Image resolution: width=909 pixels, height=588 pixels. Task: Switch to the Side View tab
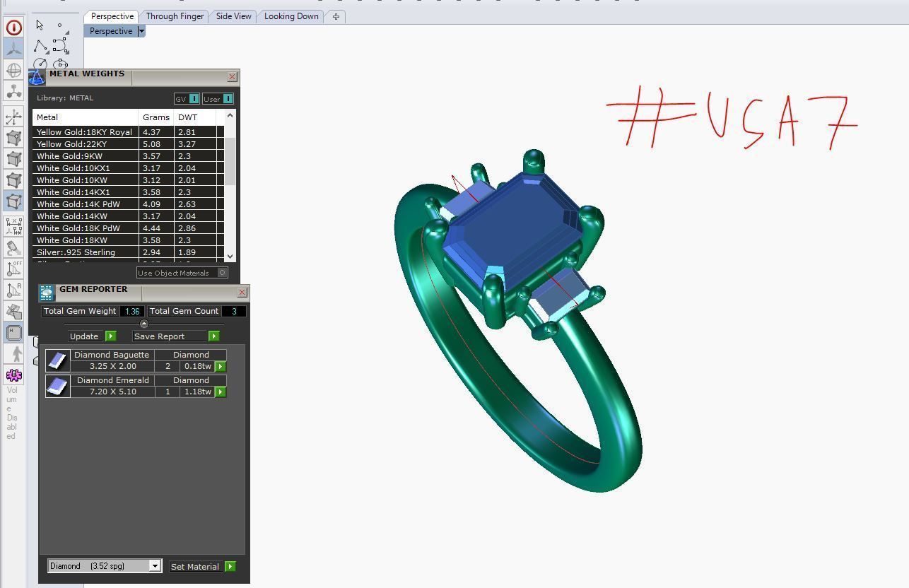pos(233,16)
